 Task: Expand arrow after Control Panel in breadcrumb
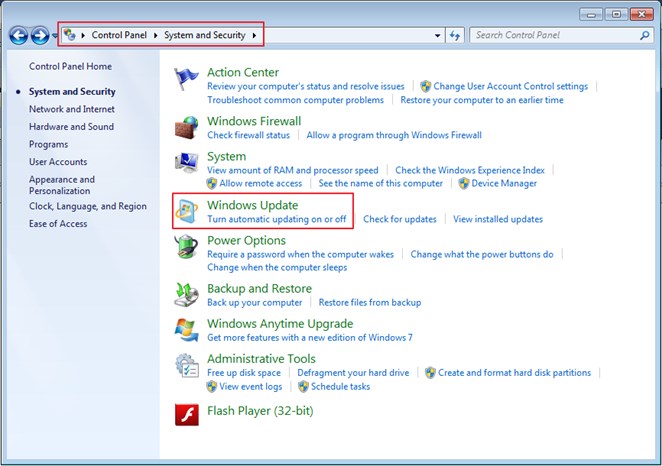click(155, 35)
